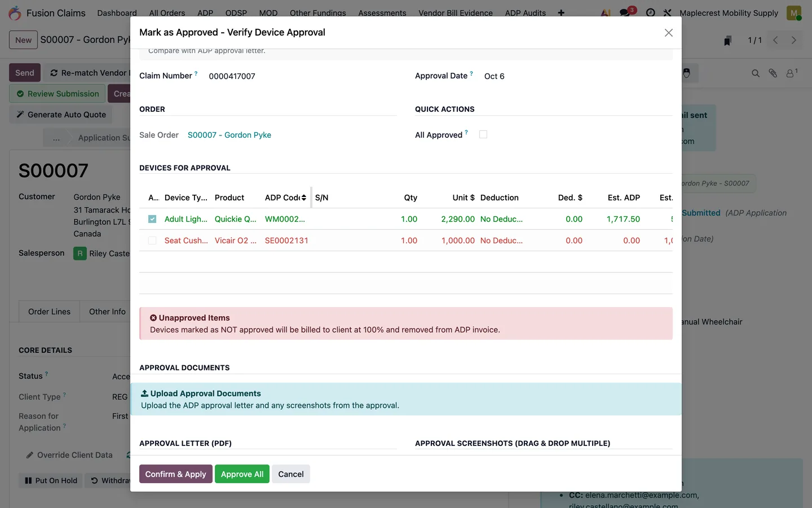Click the Approval Date field Oct 6
Screen dimensions: 812x508
[495, 76]
